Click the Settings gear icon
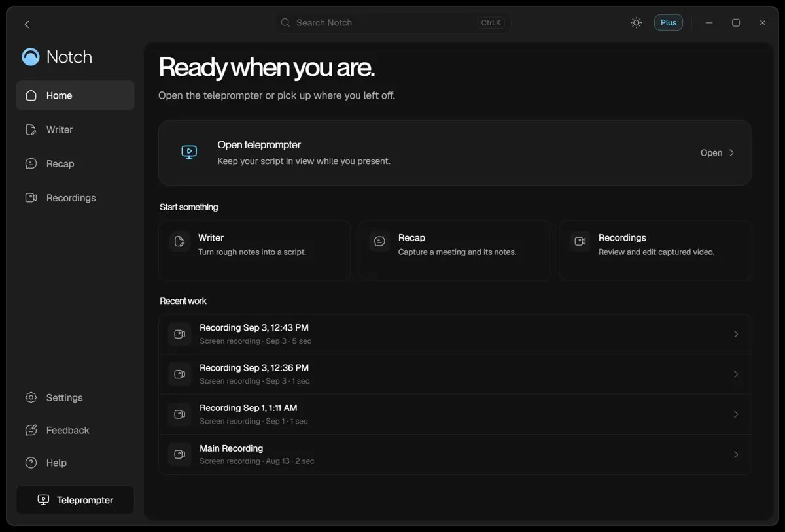785x532 pixels. (31, 397)
